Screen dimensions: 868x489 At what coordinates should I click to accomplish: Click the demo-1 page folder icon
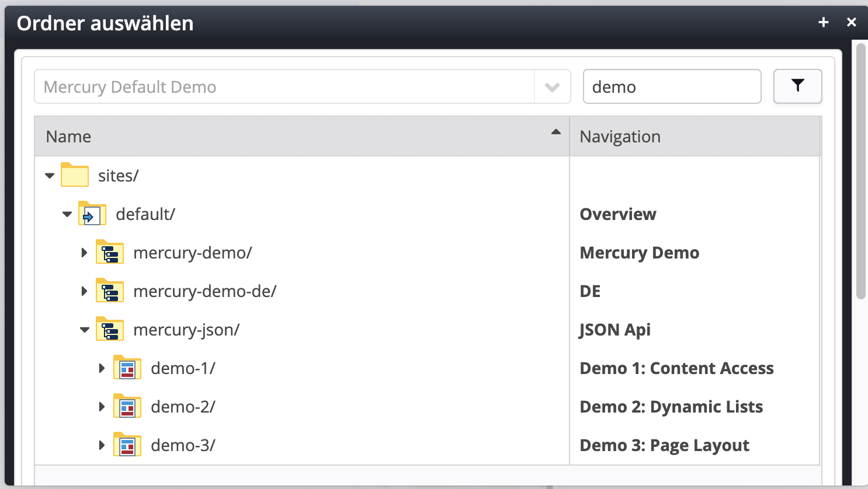[x=127, y=368]
